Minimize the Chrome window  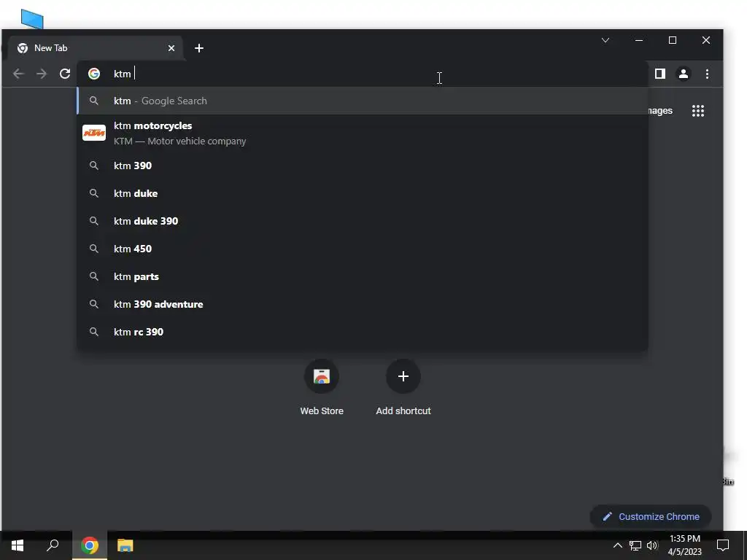639,40
